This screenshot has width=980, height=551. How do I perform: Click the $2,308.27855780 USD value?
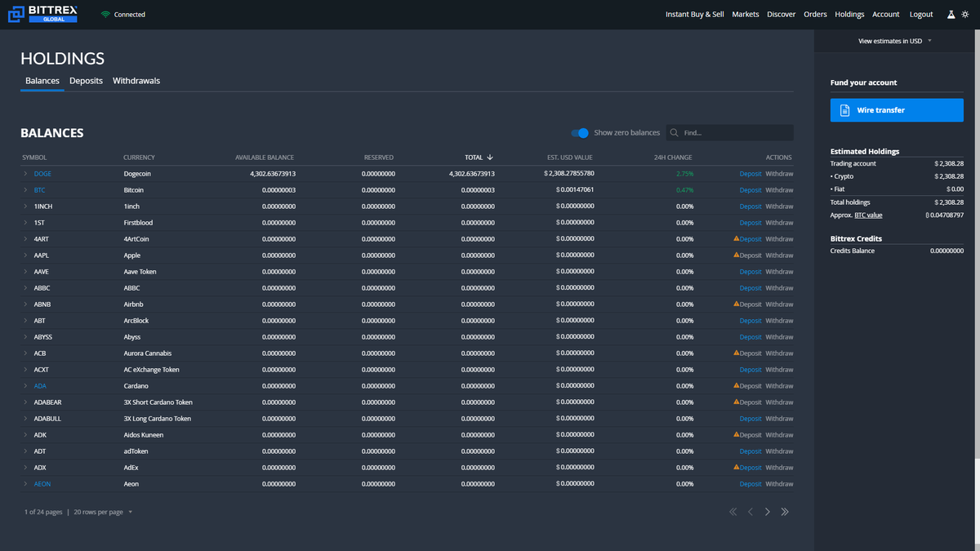[569, 173]
